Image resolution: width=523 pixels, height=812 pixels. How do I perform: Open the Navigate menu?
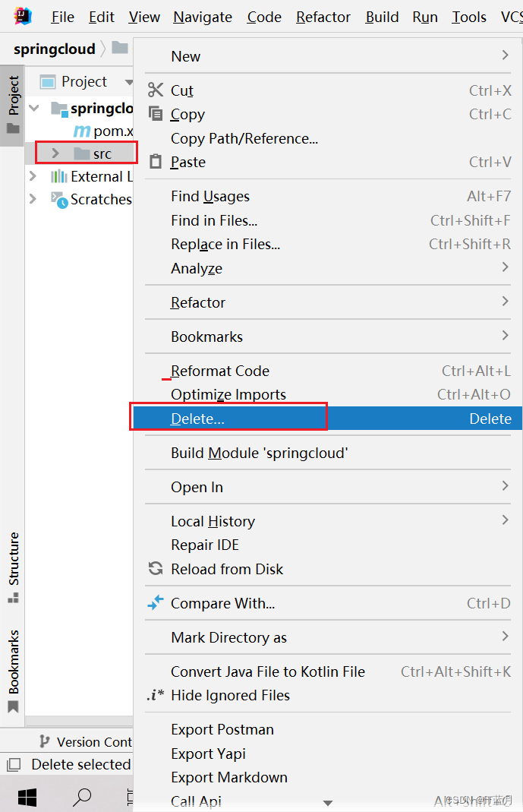click(202, 16)
